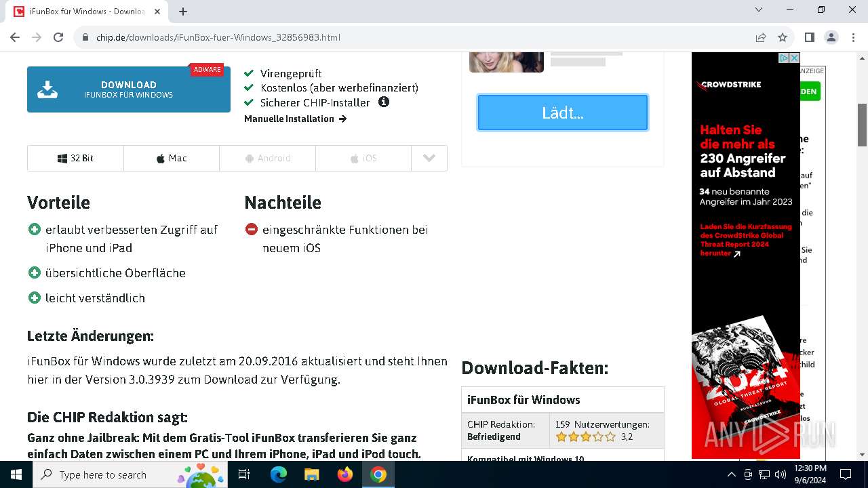This screenshot has height=488, width=868.
Task: Open the Windows Start menu
Action: tap(16, 474)
